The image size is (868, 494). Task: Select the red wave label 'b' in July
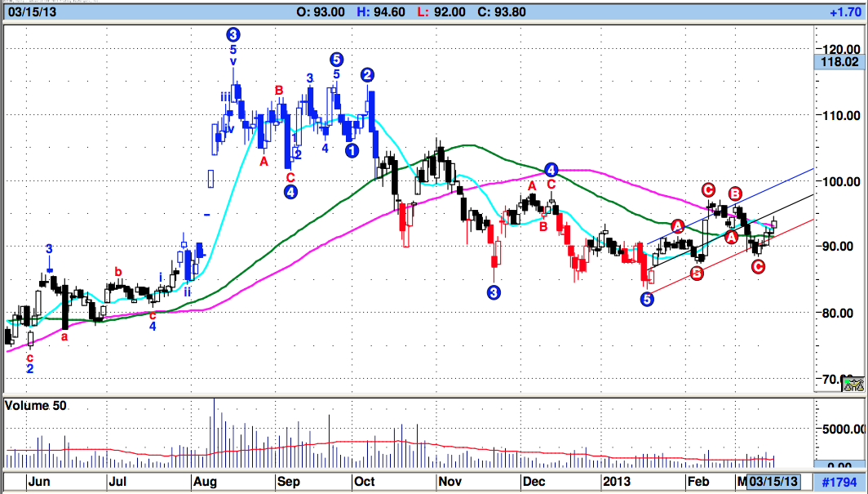pyautogui.click(x=118, y=272)
